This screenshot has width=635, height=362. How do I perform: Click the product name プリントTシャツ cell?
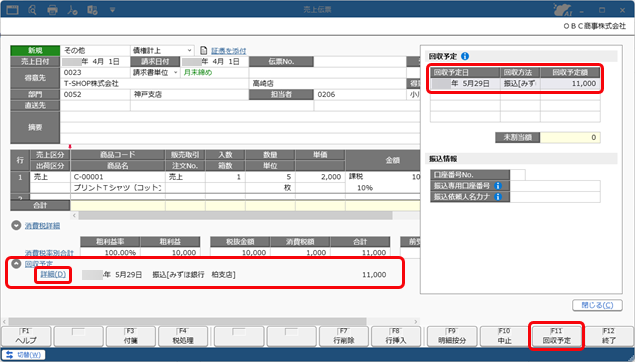[x=118, y=188]
